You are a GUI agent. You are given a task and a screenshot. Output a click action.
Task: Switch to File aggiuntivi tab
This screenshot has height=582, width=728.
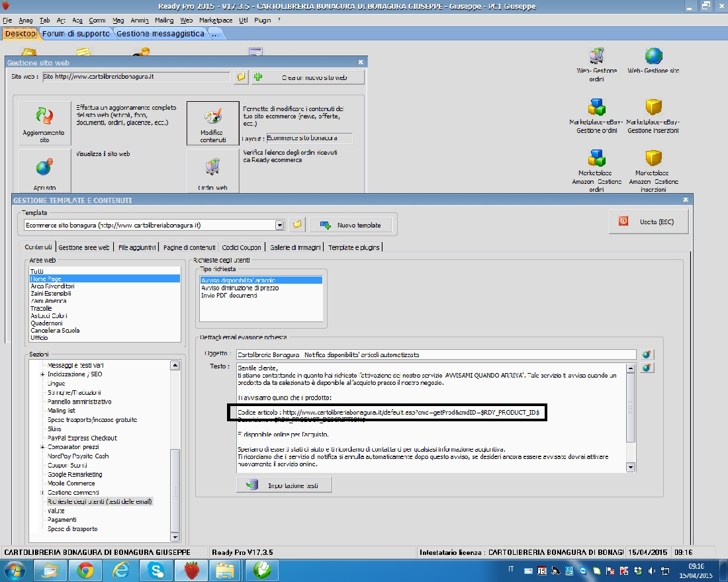click(x=137, y=247)
